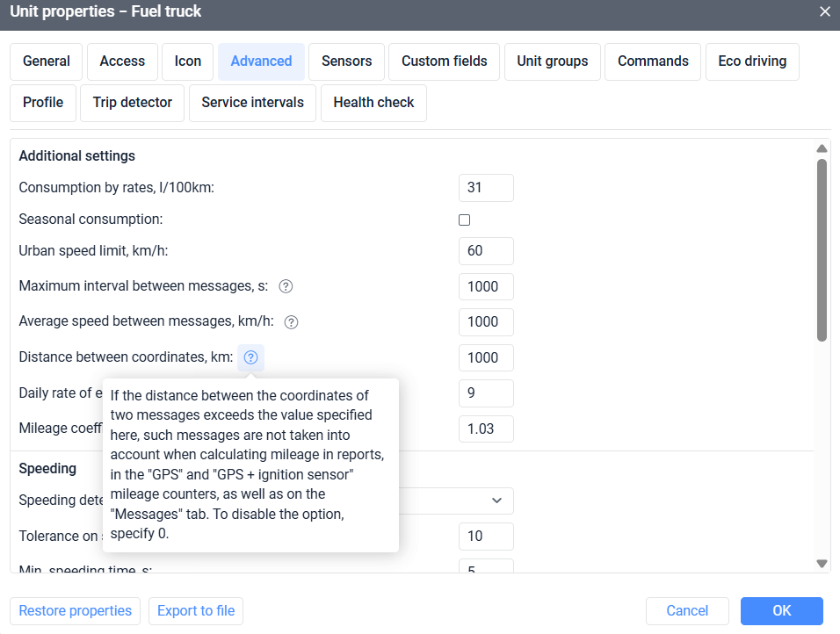The image size is (840, 634).
Task: Switch to the Trip detector tab
Action: 132,103
